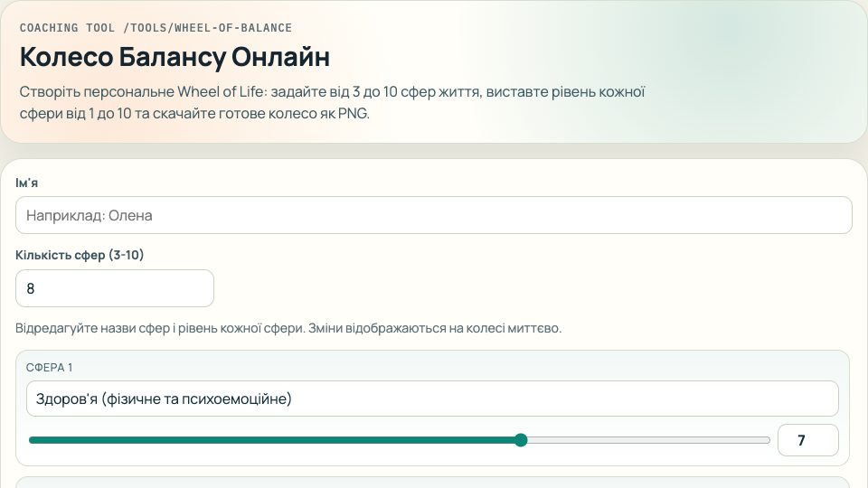868x488 pixels.
Task: Click the Ім'я label
Action: 27,183
